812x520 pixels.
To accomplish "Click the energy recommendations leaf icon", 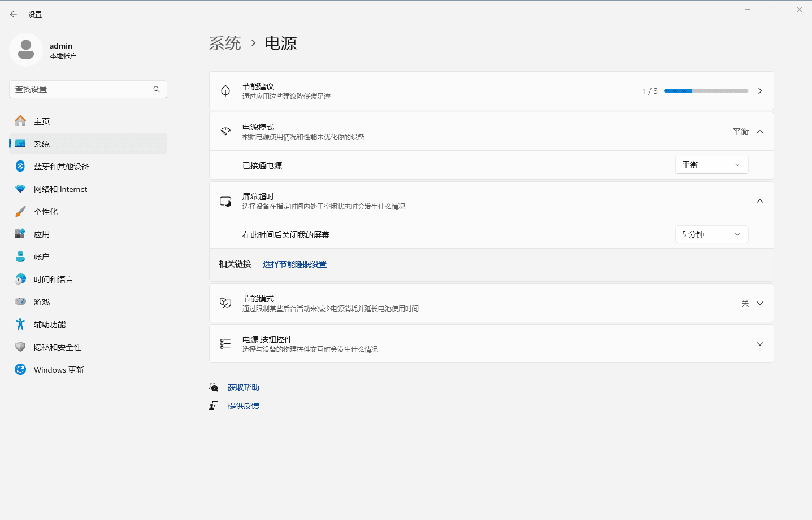I will tap(225, 91).
